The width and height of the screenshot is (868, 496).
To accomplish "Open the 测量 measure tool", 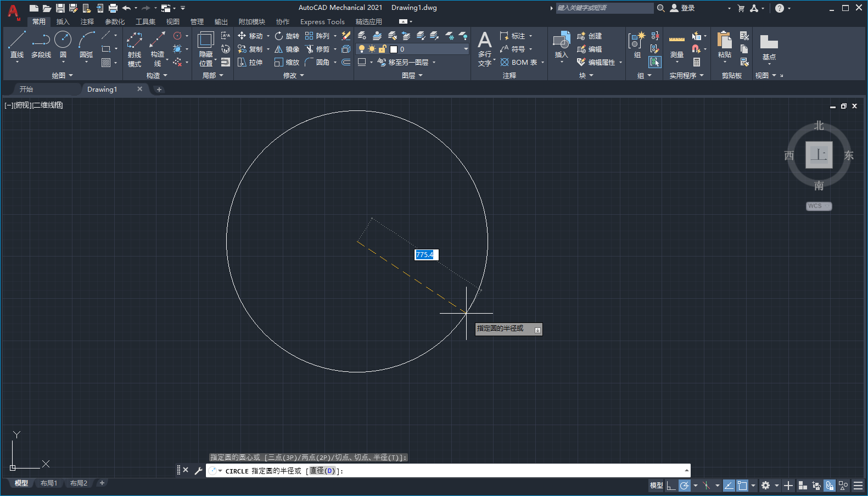I will coord(677,46).
